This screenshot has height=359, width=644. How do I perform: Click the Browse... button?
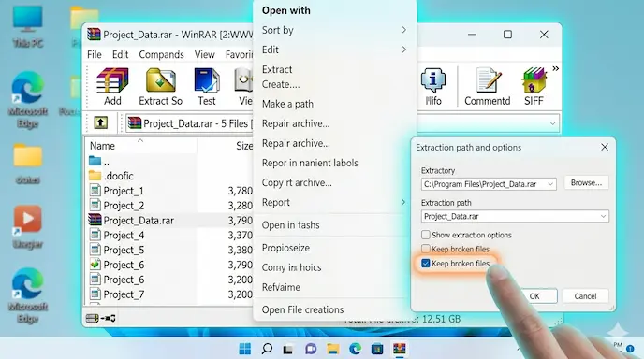[x=586, y=183]
